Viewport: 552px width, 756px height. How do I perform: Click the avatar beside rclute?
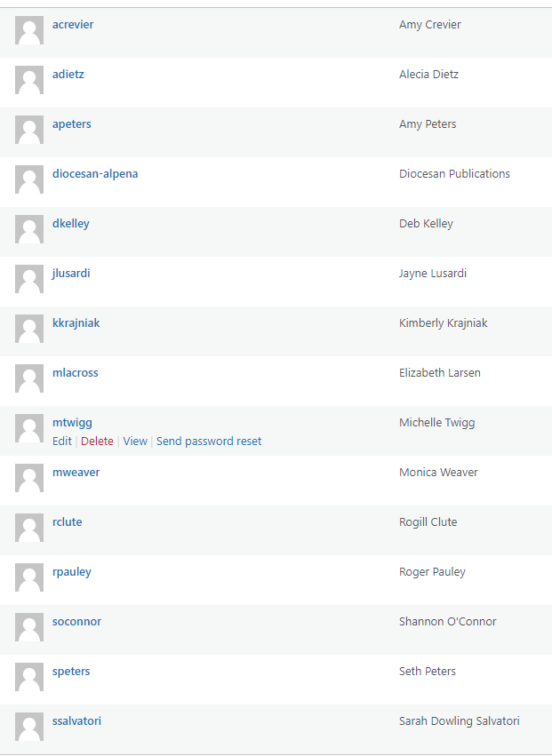tap(29, 528)
